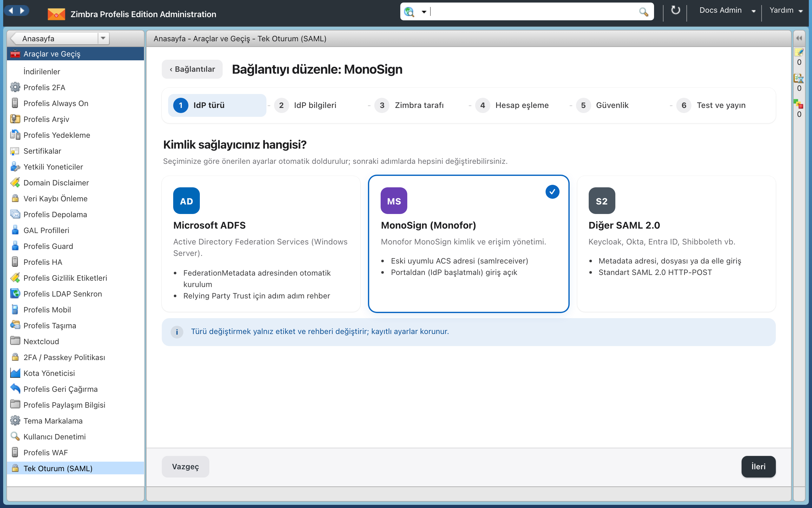The image size is (812, 508).
Task: Click the Profelis Geri Çağırma arrow icon
Action: [15, 389]
